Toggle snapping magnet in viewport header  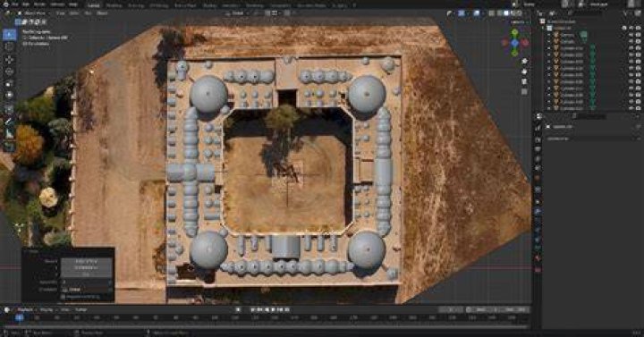coord(267,13)
